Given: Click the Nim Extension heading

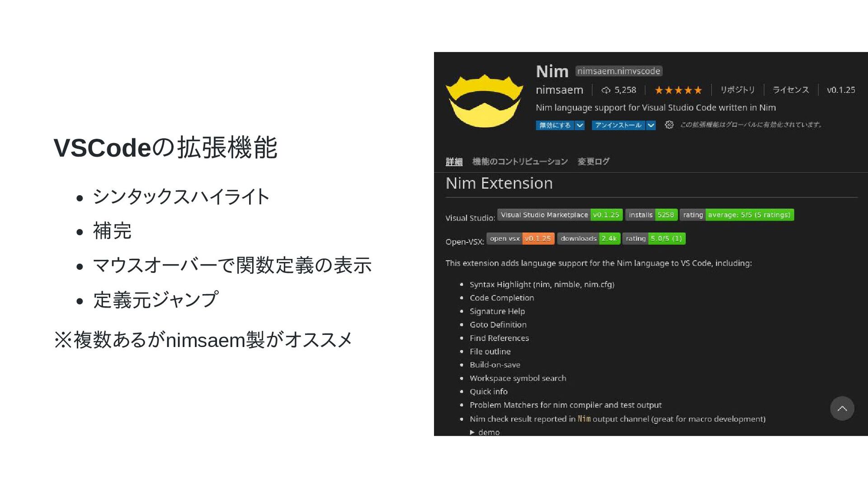Looking at the screenshot, I should point(499,183).
